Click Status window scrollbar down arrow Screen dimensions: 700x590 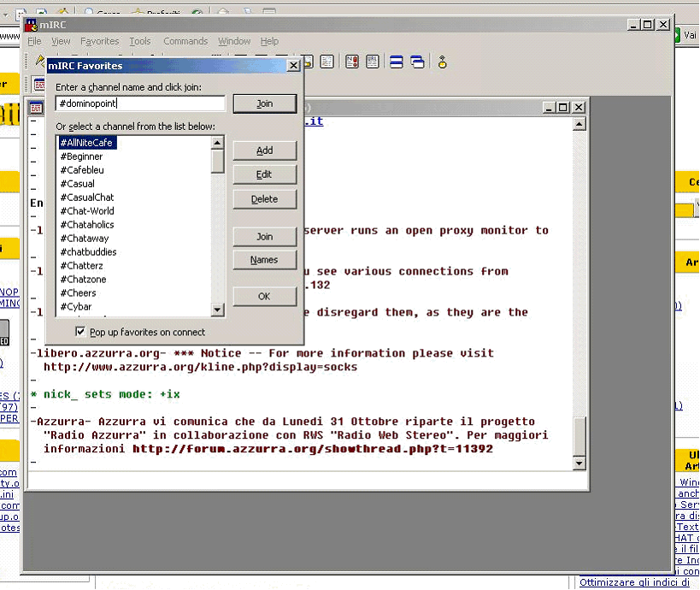579,463
